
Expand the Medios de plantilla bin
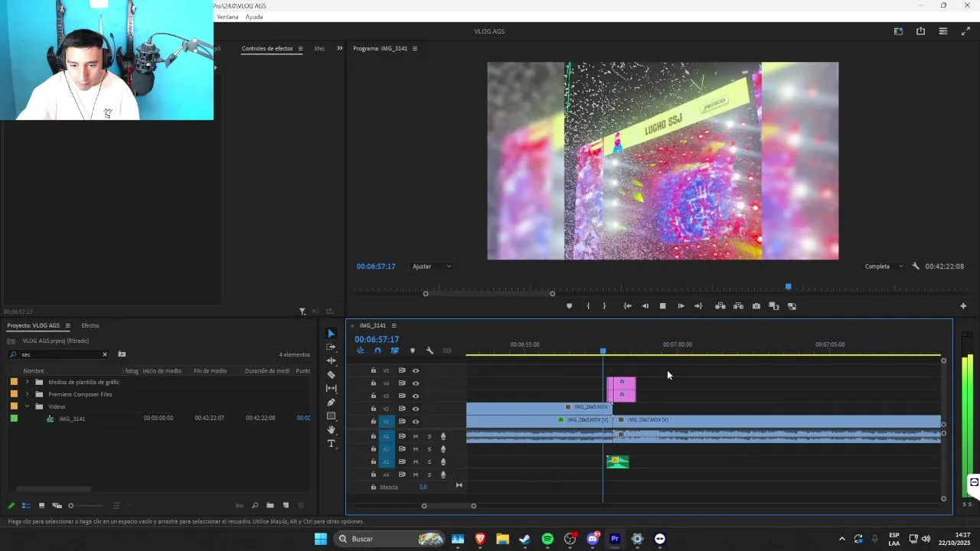28,382
